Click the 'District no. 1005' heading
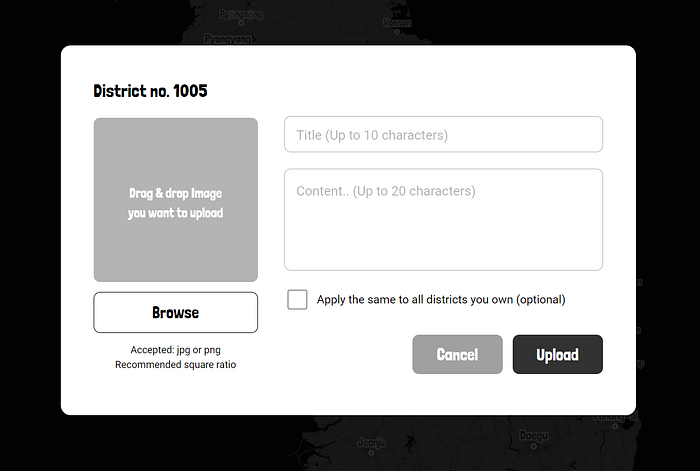 click(x=151, y=91)
